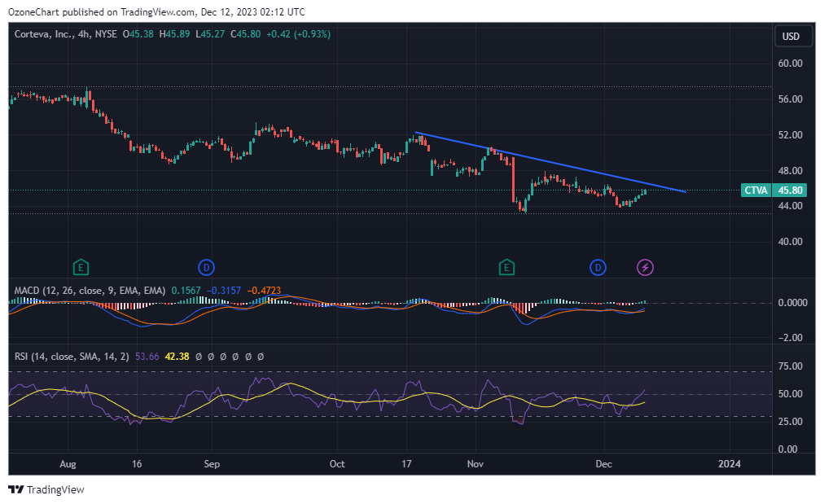Click the 56.00 price axis label
Screen dimensions: 824x504
(x=791, y=99)
